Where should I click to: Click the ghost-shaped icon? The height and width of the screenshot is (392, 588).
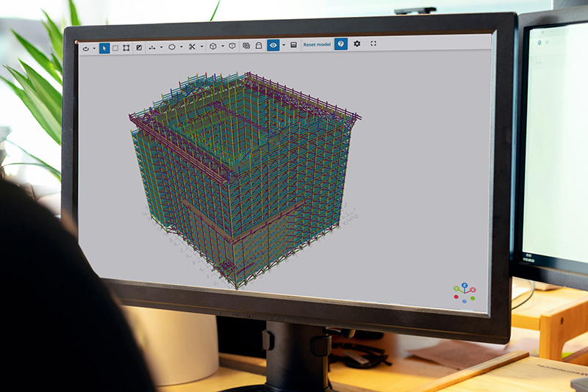[x=259, y=46]
